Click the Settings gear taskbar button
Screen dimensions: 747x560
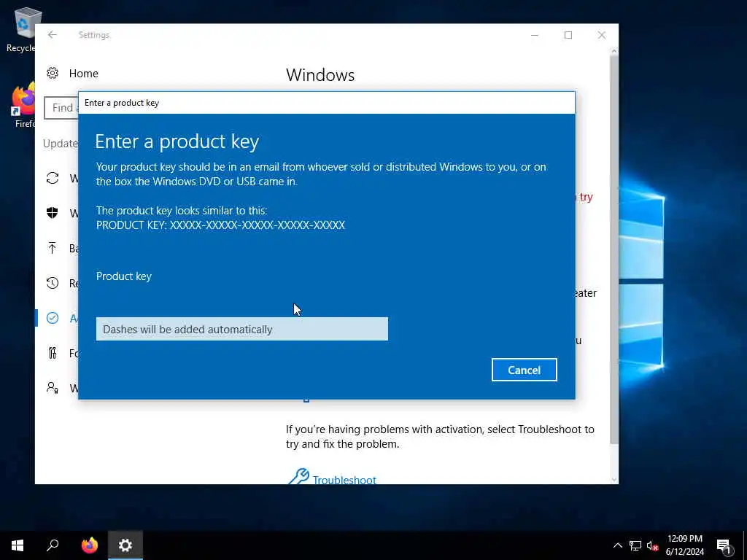[125, 545]
